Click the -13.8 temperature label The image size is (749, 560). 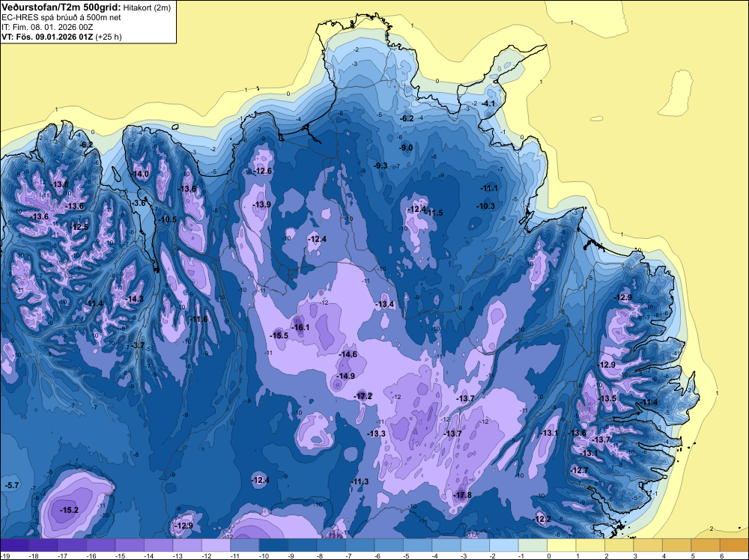tap(60, 185)
